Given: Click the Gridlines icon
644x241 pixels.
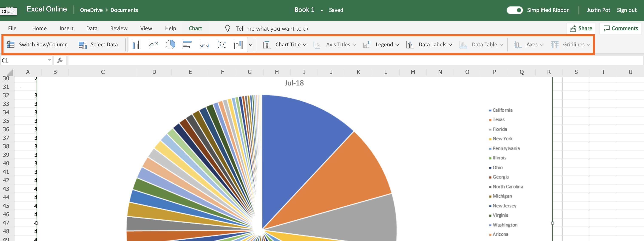Looking at the screenshot, I should pyautogui.click(x=555, y=45).
